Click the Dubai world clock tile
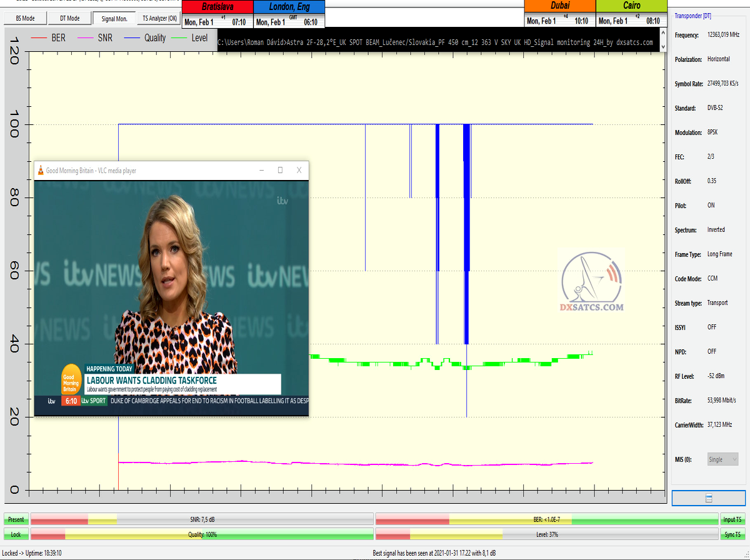The image size is (750, 560). [559, 14]
